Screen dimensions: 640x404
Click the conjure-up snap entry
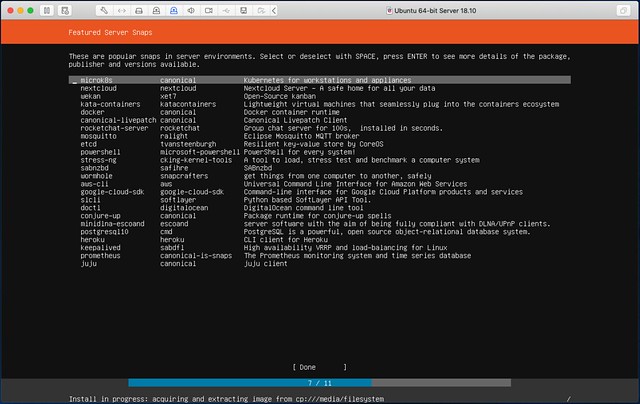(x=320, y=215)
